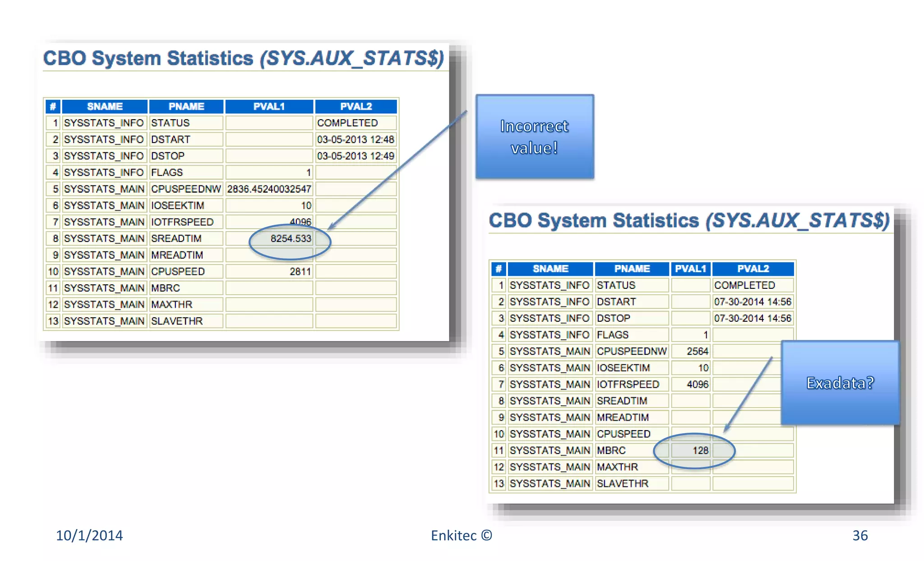
Task: Click the PVAL1 header in right table
Action: [x=690, y=269]
